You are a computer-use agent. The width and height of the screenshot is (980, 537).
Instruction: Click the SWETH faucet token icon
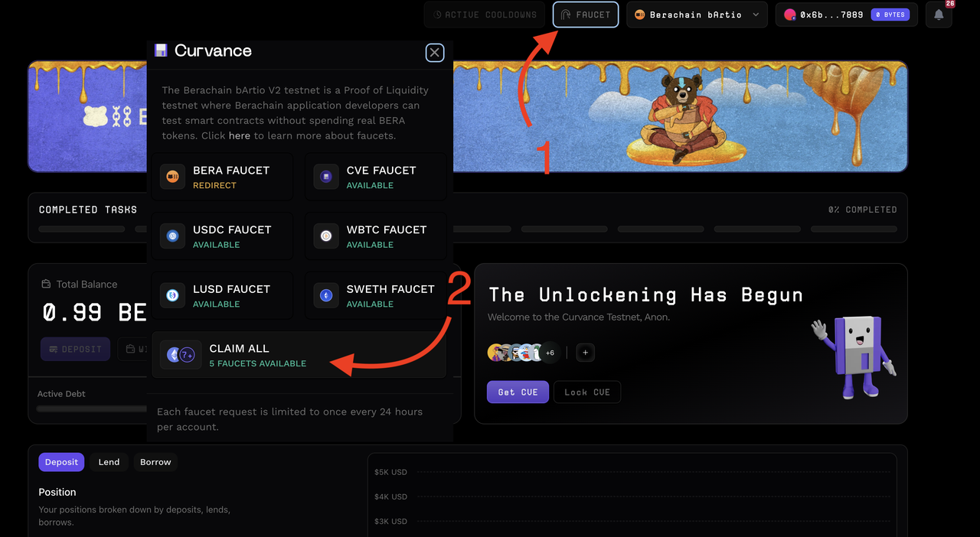(x=326, y=295)
